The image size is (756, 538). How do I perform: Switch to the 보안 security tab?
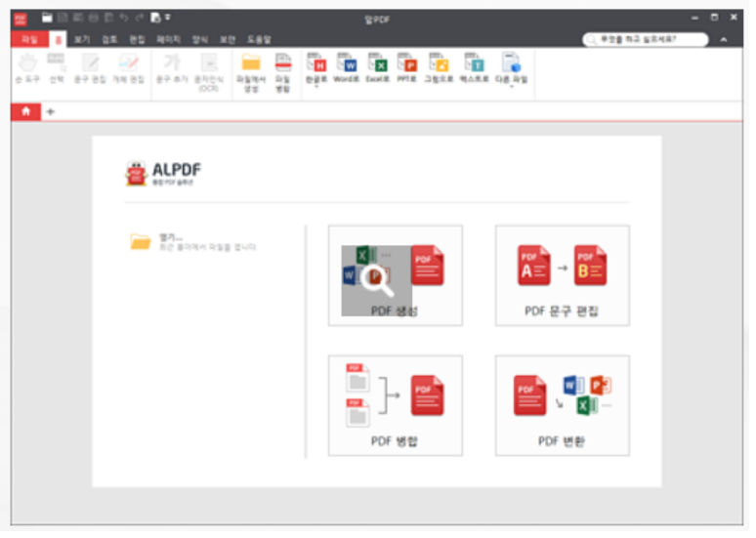pos(229,40)
